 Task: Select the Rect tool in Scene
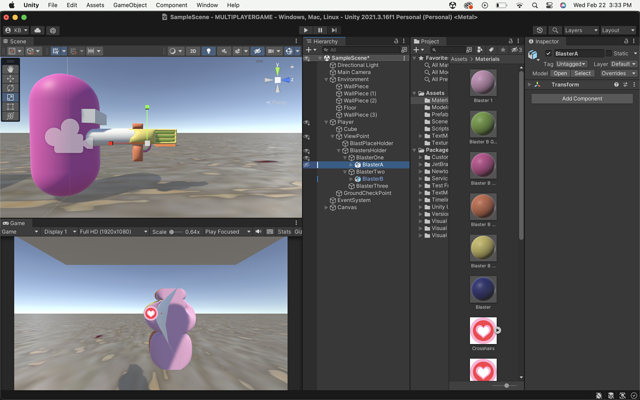(11, 107)
